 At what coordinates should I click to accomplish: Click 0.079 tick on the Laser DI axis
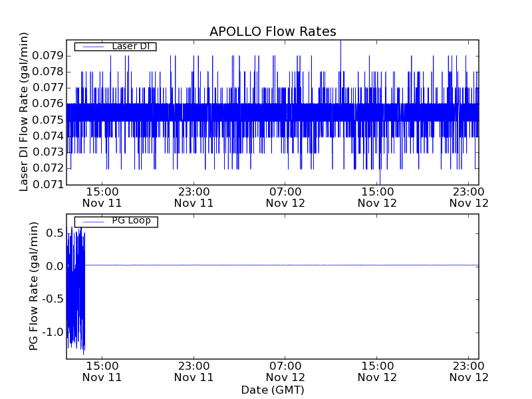point(49,55)
